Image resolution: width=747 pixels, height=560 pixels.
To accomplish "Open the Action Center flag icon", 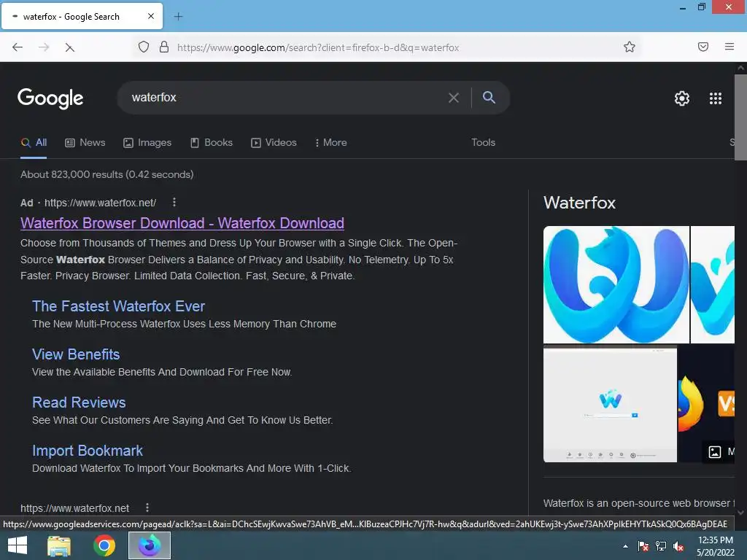I will click(x=643, y=546).
